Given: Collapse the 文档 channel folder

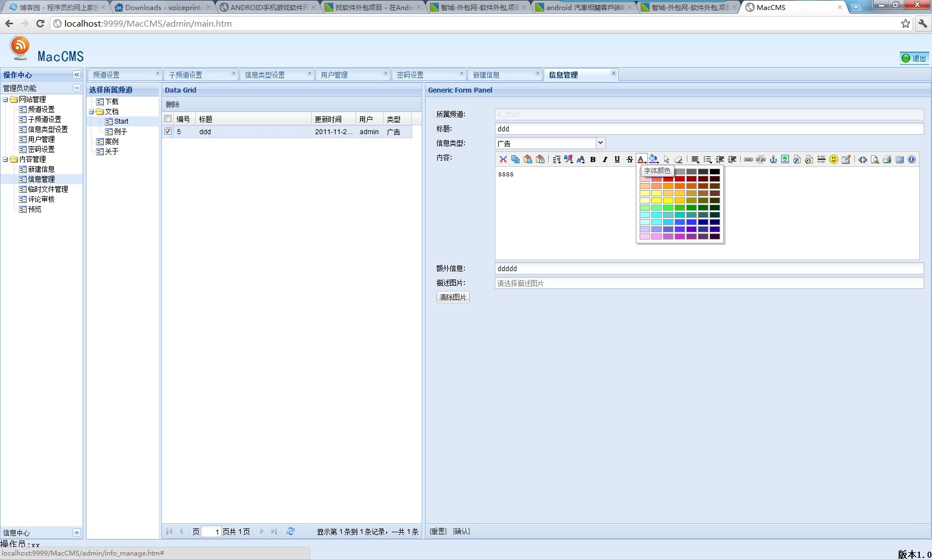Looking at the screenshot, I should tap(92, 111).
